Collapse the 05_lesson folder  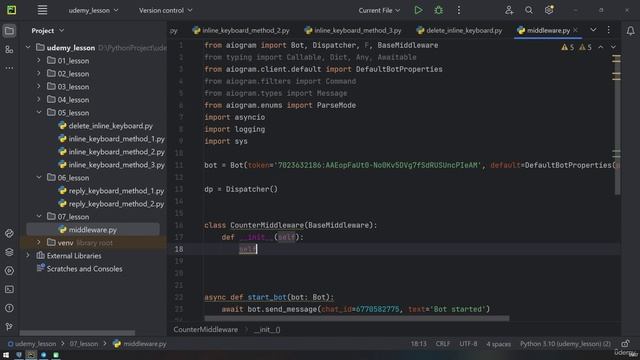[39, 113]
